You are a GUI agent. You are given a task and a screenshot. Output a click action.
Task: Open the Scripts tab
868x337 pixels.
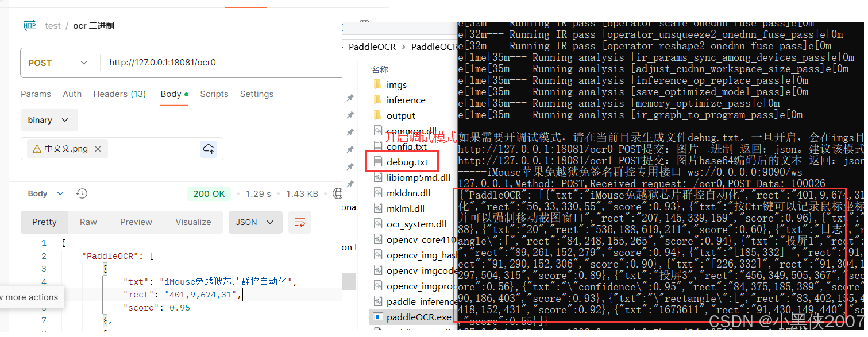coord(214,94)
